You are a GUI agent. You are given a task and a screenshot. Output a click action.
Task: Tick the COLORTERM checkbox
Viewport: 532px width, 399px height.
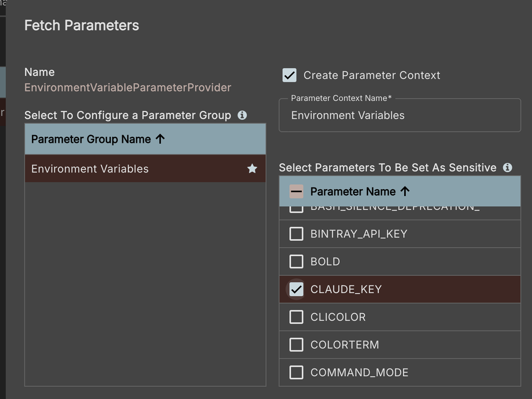pos(296,345)
